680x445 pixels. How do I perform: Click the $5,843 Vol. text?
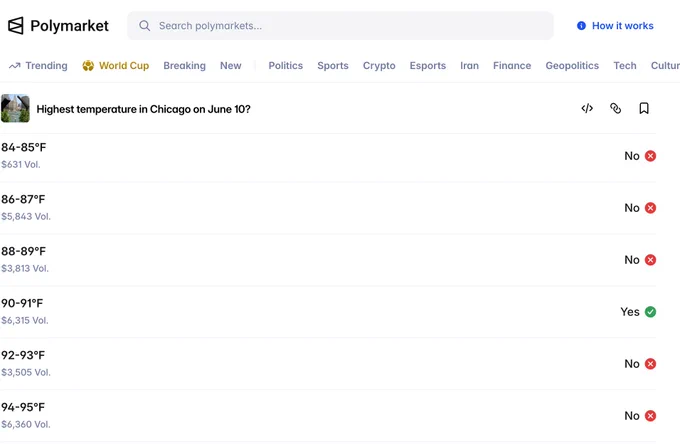click(x=26, y=216)
